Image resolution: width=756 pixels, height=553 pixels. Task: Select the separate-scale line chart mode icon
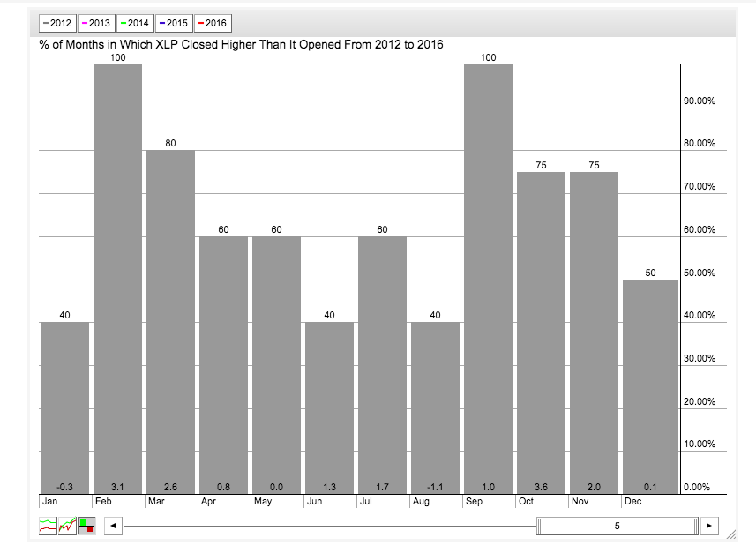tap(48, 526)
